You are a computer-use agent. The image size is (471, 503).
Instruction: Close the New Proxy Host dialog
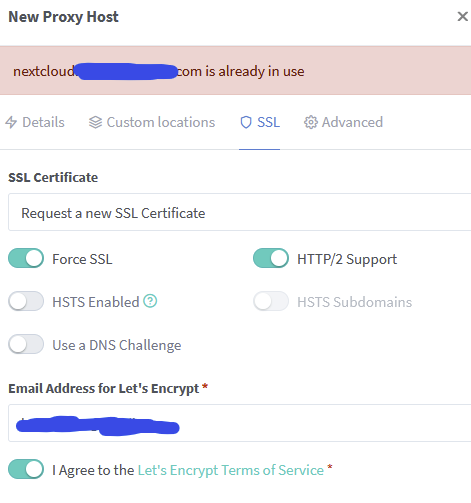462,16
